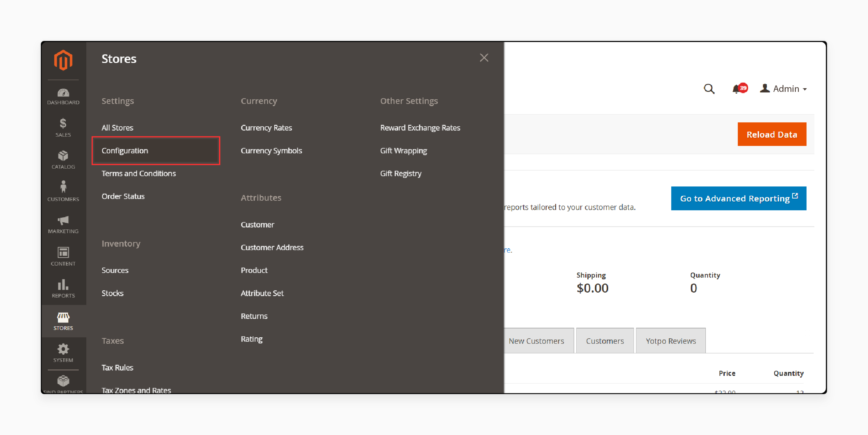Viewport: 868px width, 435px height.
Task: Click Go to Advanced Reporting button
Action: [739, 199]
